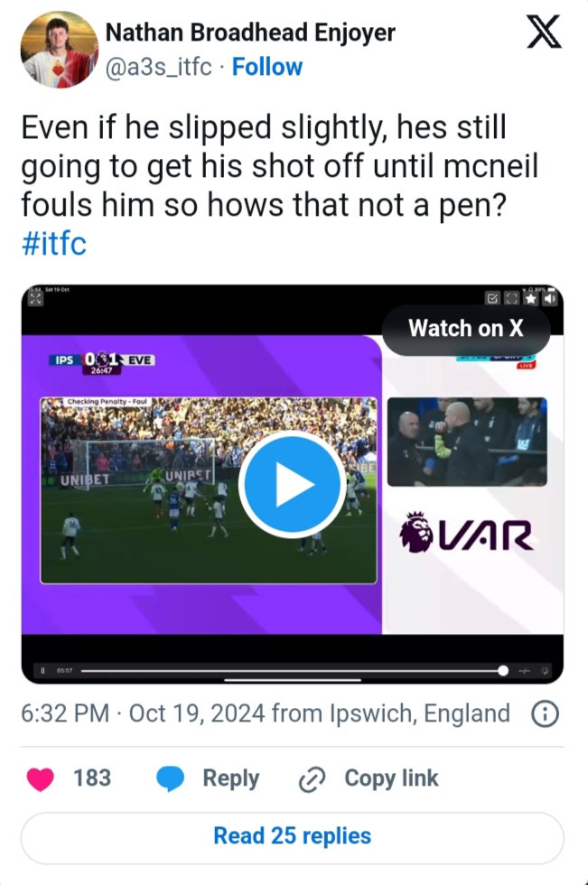Image resolution: width=588 pixels, height=885 pixels.
Task: Read 25 replies to the tweet
Action: tap(292, 836)
